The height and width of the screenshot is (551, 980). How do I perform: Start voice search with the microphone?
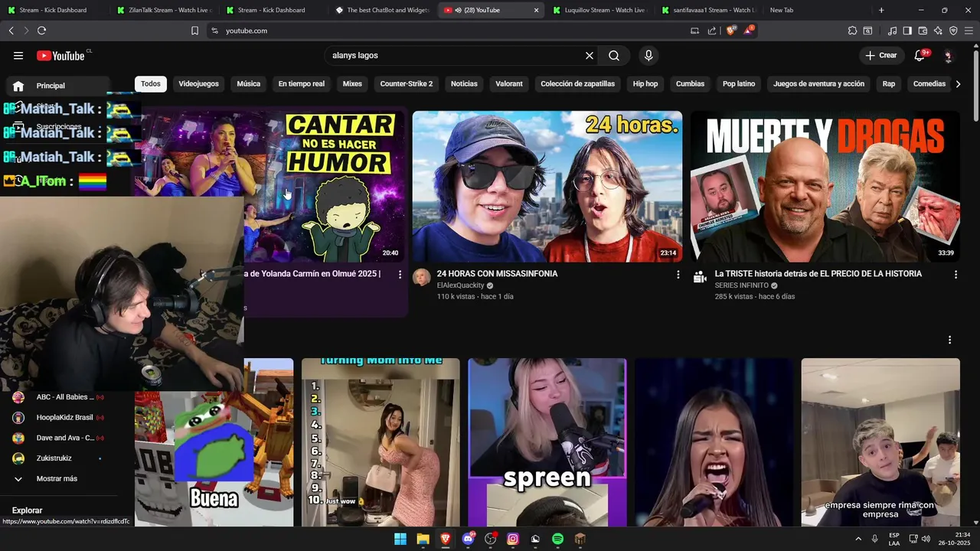648,55
